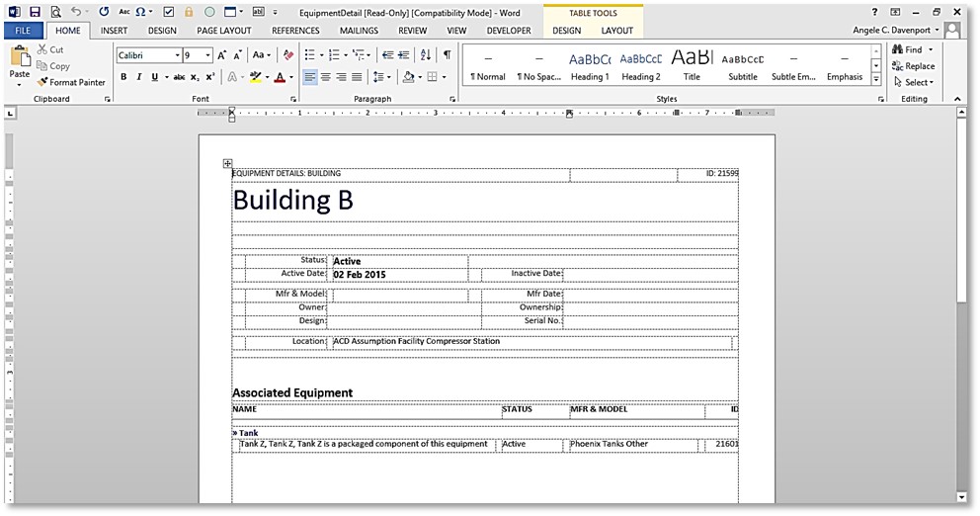Click the Repeat/Redo circular arrow icon
Viewport: 980px width, 516px height.
pos(104,12)
